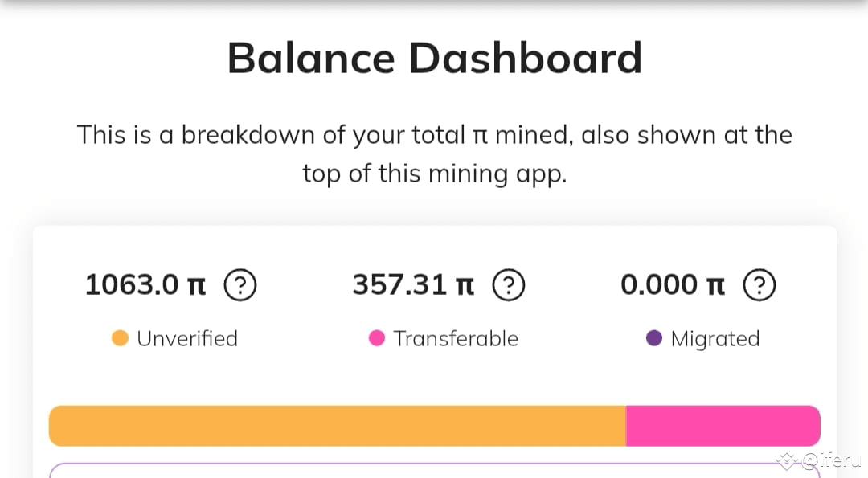The image size is (868, 478).
Task: Click the π symbol after 357.31
Action: (465, 286)
